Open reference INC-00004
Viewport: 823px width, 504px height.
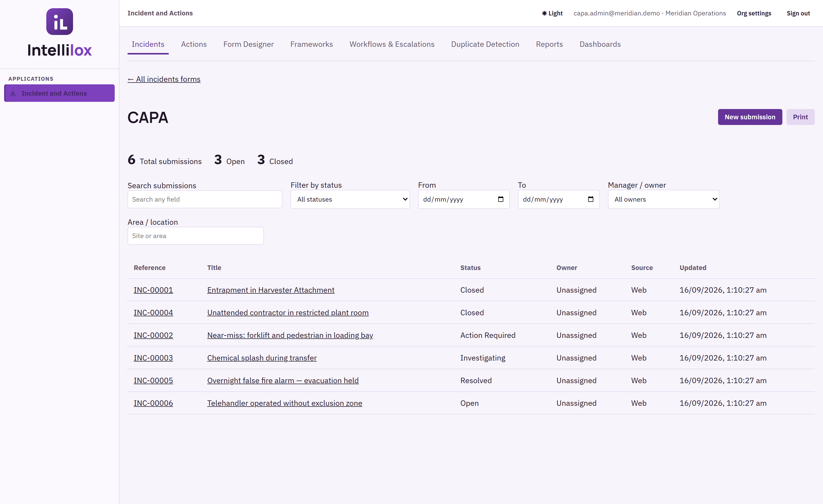click(x=153, y=313)
